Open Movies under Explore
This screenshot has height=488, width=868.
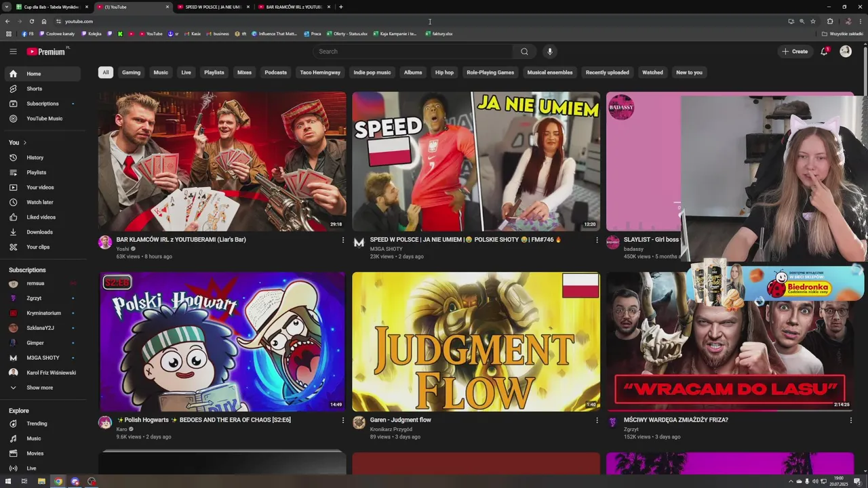[42, 453]
